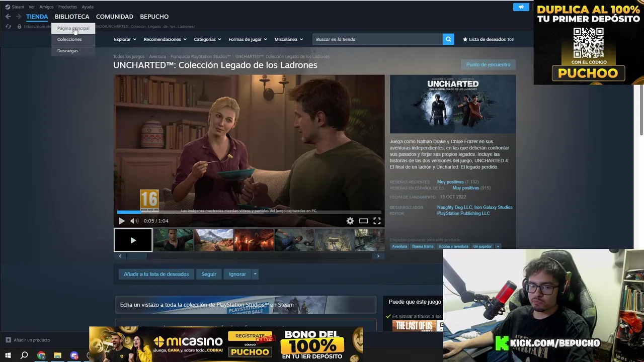Open Chrome from the taskbar
Screen dimensions: 644x362
click(41, 355)
